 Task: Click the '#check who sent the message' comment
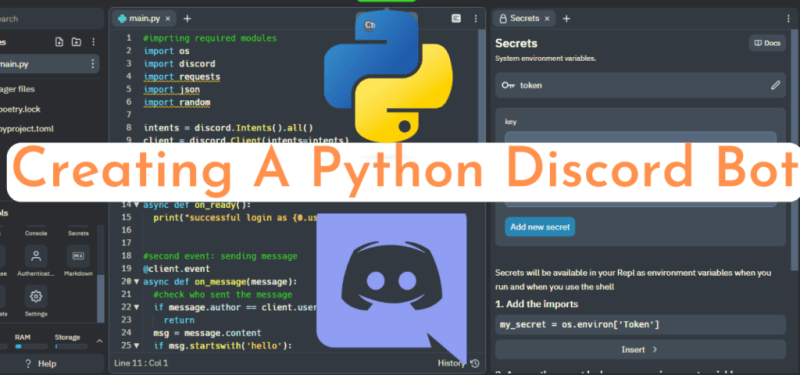pos(223,294)
